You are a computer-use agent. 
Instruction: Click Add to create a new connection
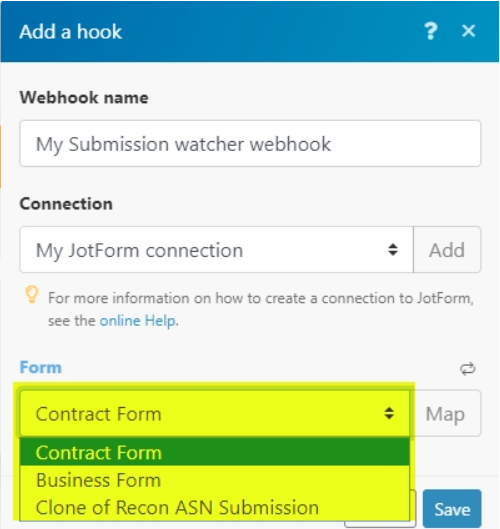point(447,250)
